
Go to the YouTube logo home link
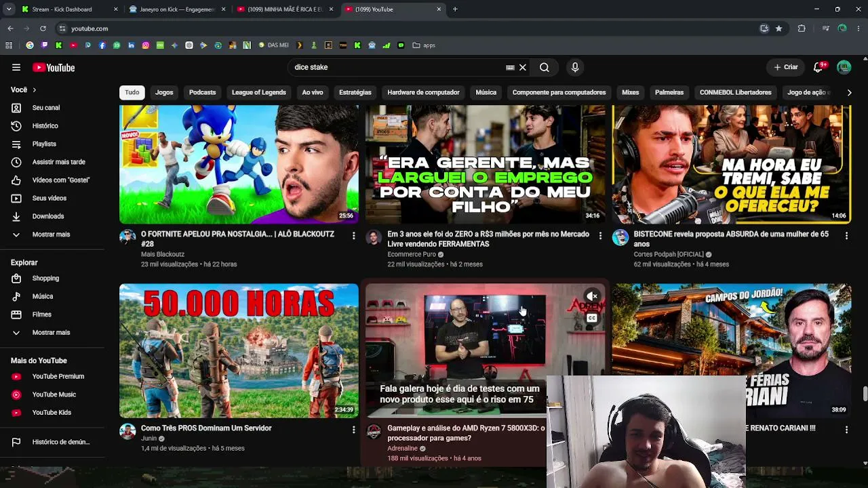tap(54, 67)
